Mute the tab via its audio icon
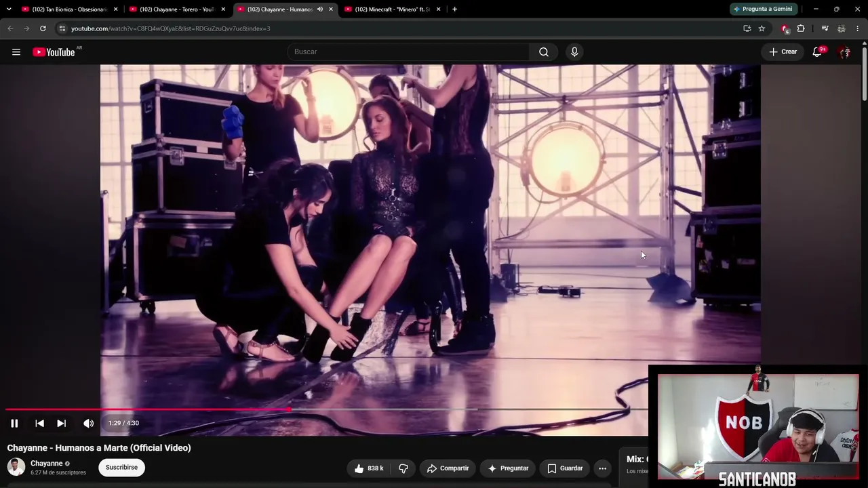Viewport: 868px width, 488px height. pyautogui.click(x=320, y=9)
